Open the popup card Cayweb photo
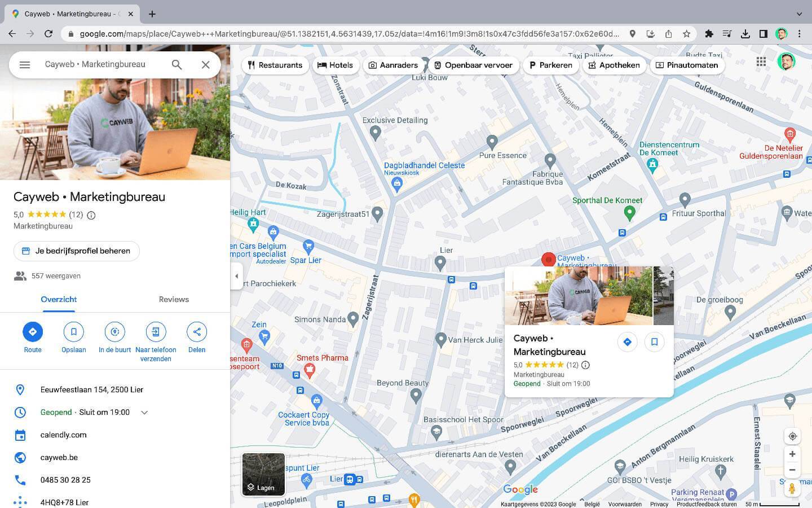Viewport: 812px width, 508px height. (x=579, y=296)
